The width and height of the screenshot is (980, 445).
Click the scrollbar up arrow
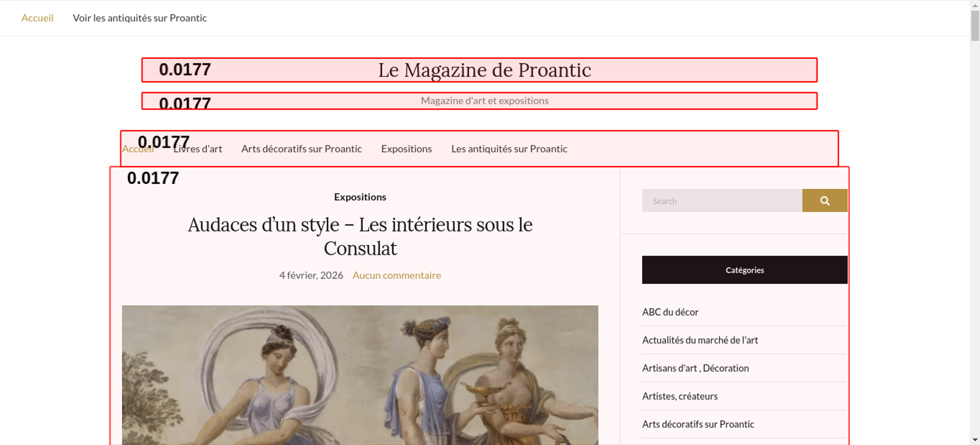(x=975, y=5)
